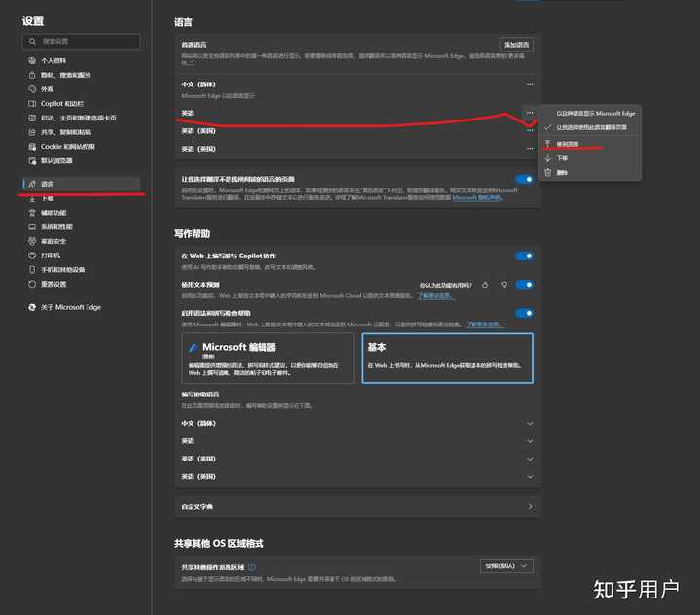Toggle Copilot compose on the web switch
The image size is (700, 615).
(525, 256)
